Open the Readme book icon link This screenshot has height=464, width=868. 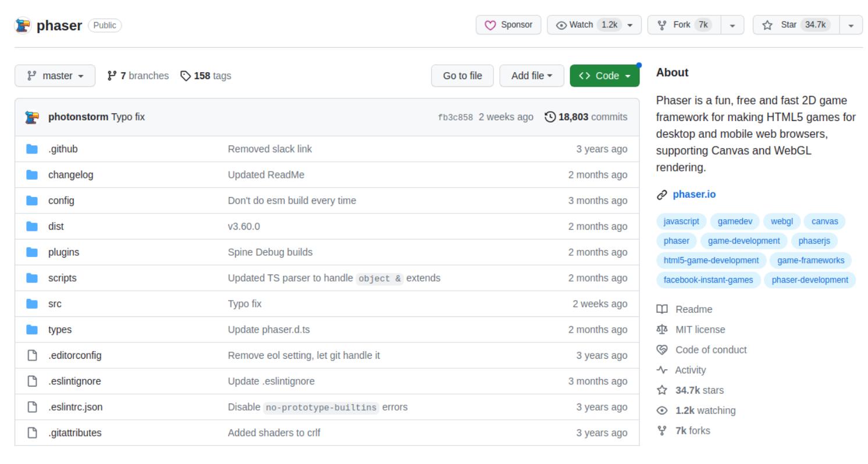coord(661,309)
